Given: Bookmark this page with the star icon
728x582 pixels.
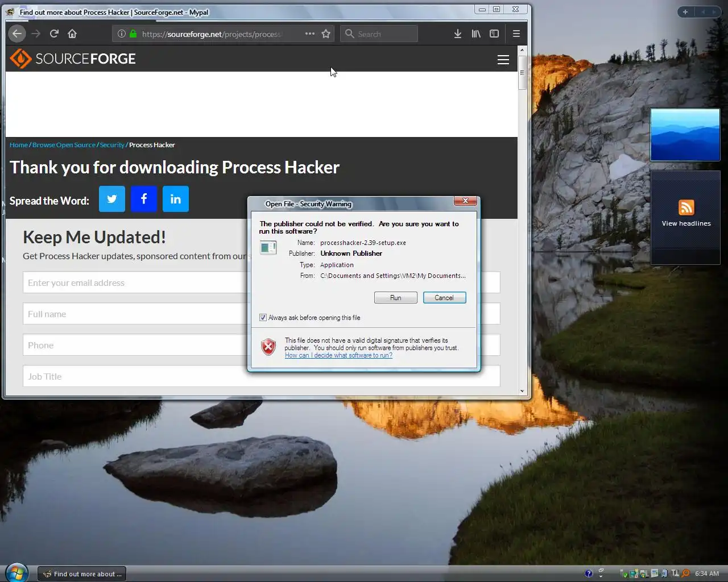Looking at the screenshot, I should coord(326,34).
